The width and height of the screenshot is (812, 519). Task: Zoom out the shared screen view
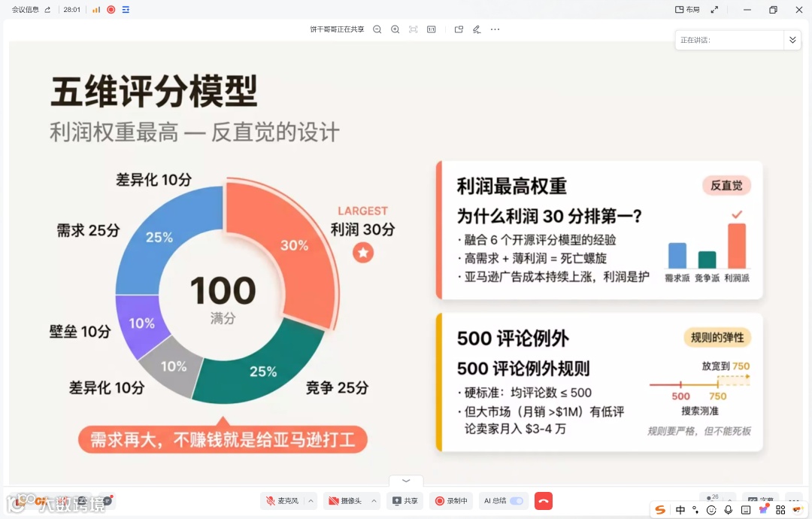point(377,29)
